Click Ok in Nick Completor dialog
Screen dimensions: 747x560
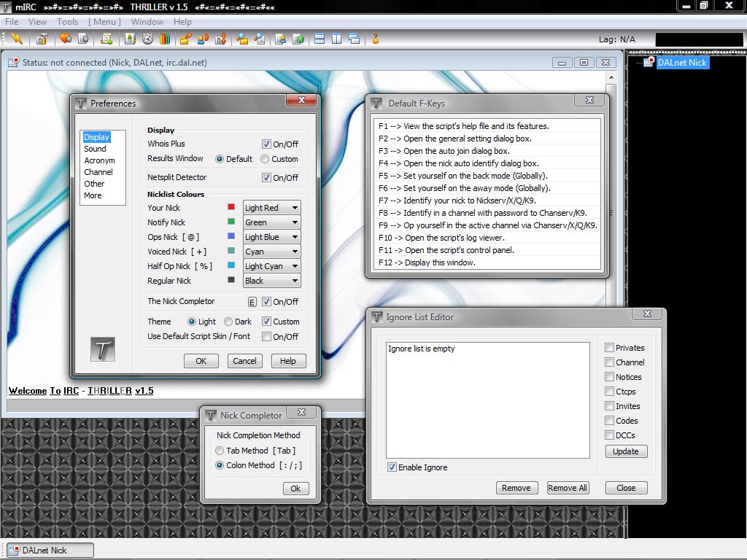coord(296,489)
